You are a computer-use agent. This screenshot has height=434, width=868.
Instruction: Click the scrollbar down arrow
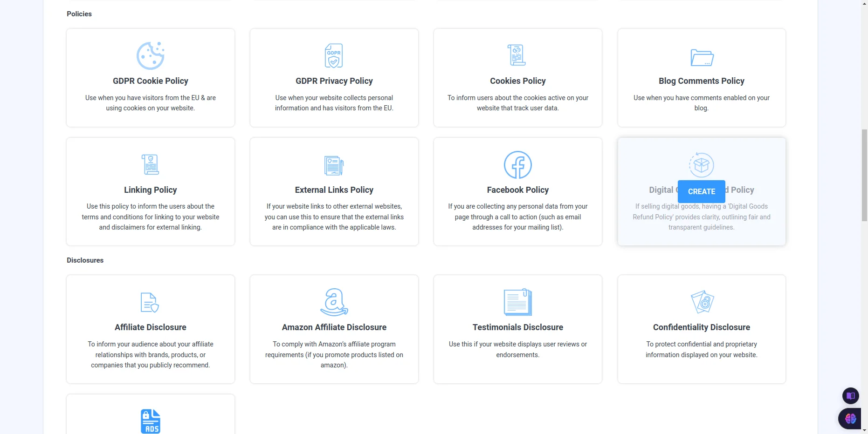click(864, 430)
